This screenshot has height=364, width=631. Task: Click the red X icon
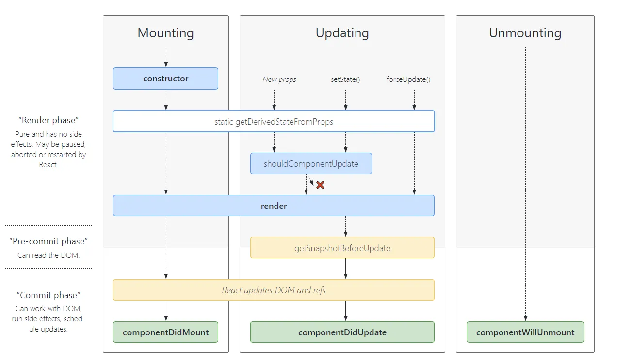point(320,185)
